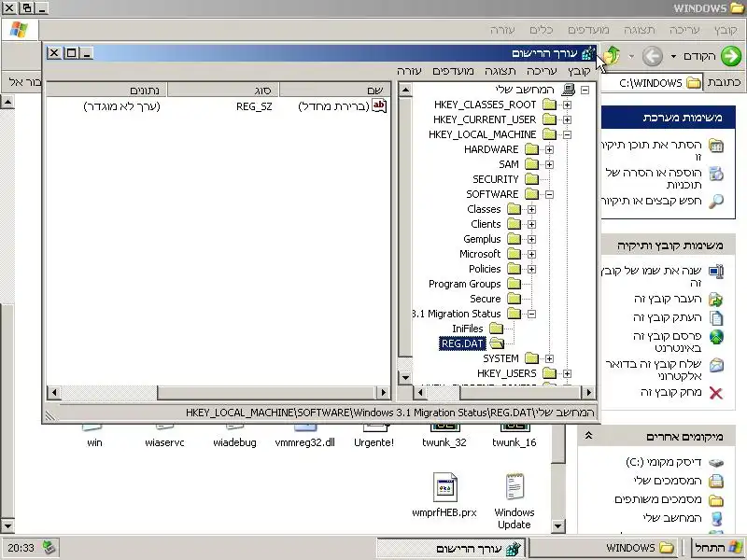Expand HKEY_CURRENT_USER key
The height and width of the screenshot is (560, 747).
pos(567,119)
